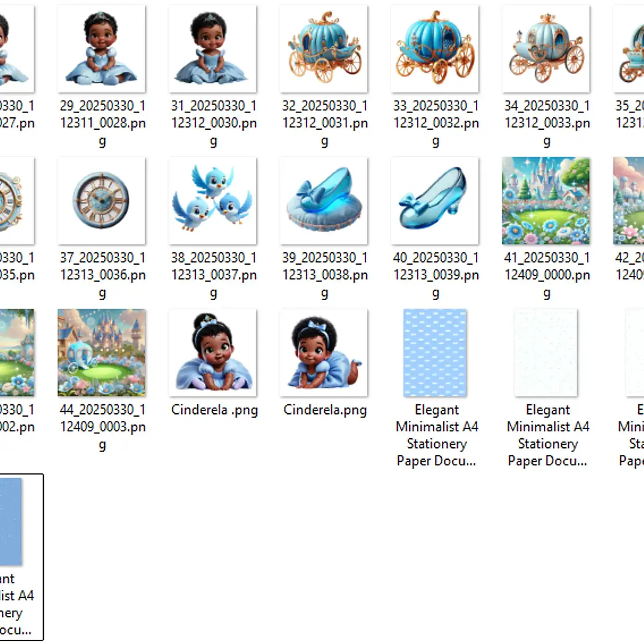This screenshot has width=644, height=644.
Task: Click the pale carriage thumbnail for file 34_20250330
Action: pos(546,49)
